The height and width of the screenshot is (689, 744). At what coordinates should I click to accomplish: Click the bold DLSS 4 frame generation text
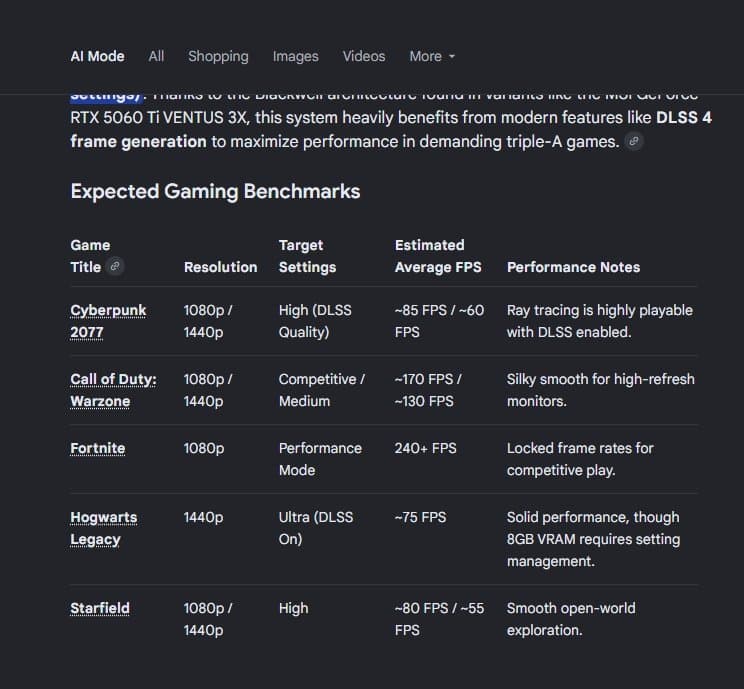pos(391,130)
